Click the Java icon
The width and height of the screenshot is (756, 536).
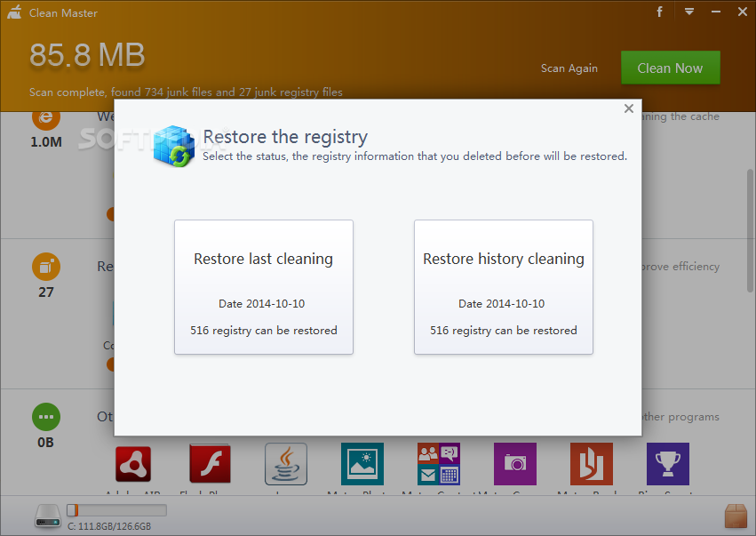tap(286, 464)
